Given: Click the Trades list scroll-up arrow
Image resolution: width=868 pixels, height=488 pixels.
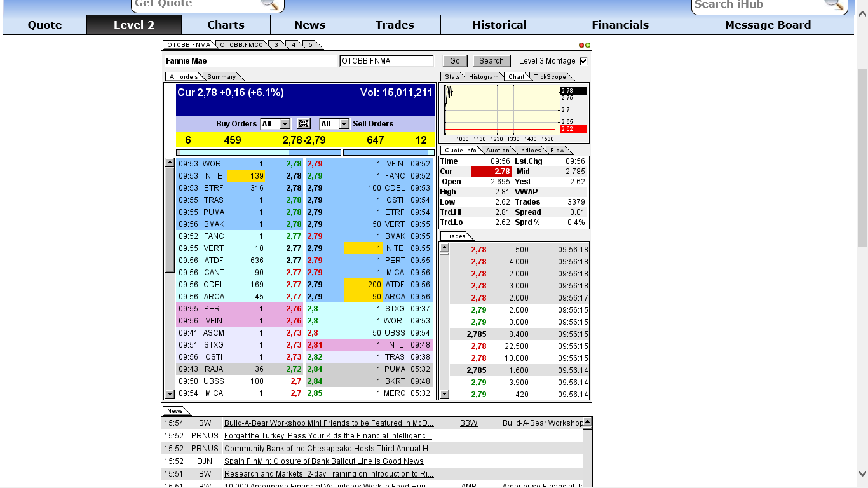Looking at the screenshot, I should pos(445,247).
